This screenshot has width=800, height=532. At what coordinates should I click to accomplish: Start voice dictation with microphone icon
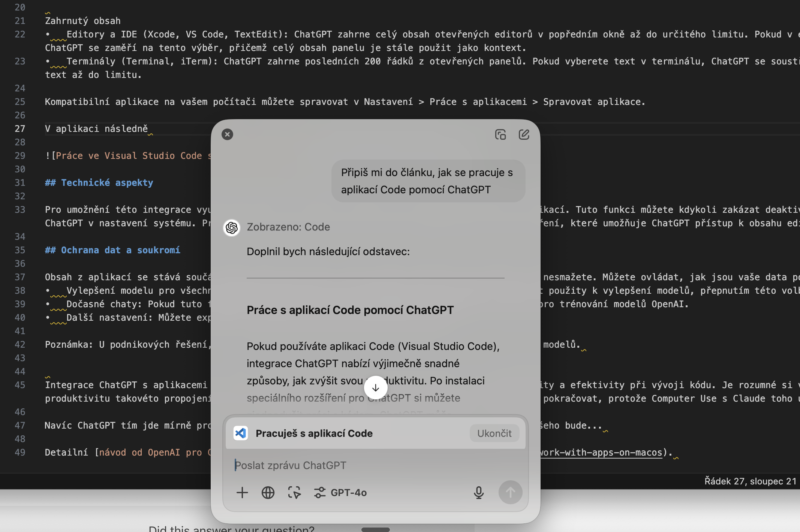point(479,493)
